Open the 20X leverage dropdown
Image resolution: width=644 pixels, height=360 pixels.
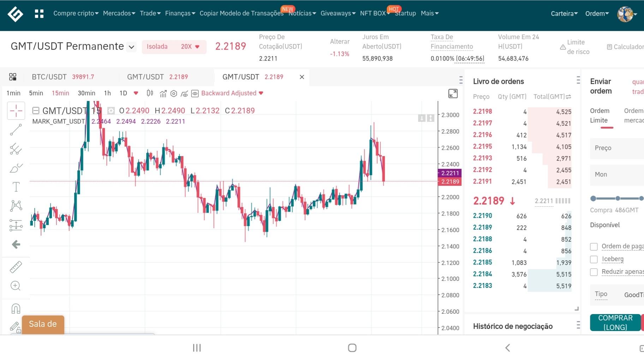click(x=190, y=47)
